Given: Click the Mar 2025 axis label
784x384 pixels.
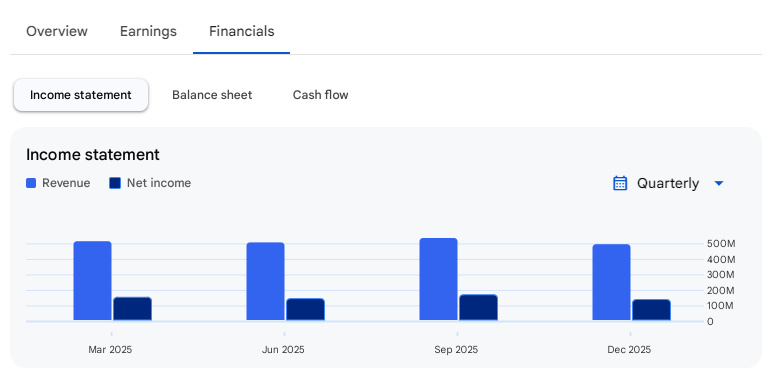Looking at the screenshot, I should (x=110, y=350).
